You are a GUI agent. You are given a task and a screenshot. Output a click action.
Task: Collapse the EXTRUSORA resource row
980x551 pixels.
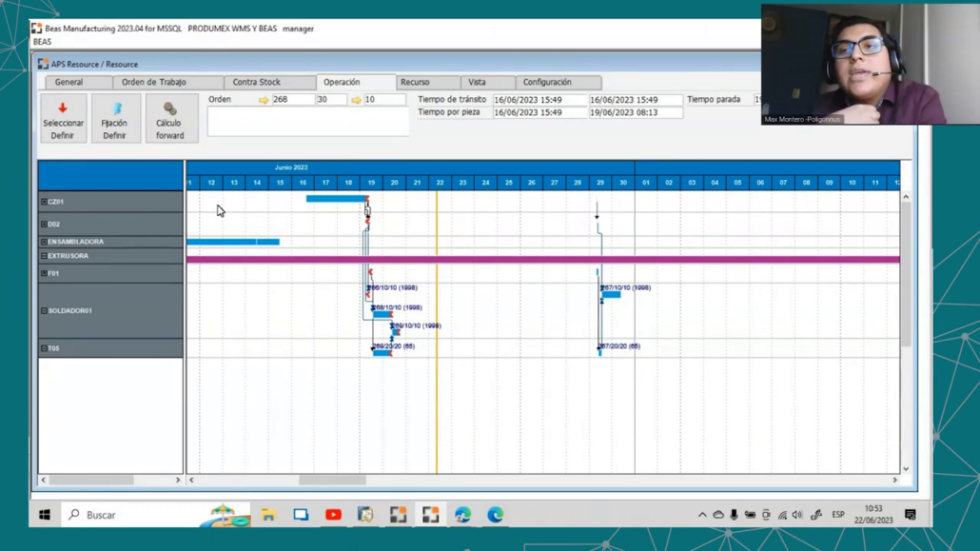point(44,256)
